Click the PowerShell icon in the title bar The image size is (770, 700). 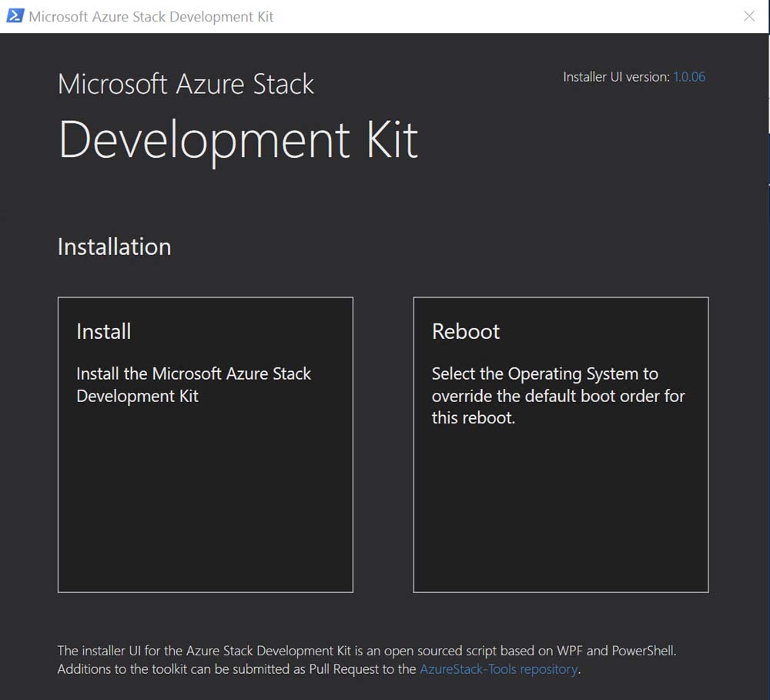click(x=15, y=16)
